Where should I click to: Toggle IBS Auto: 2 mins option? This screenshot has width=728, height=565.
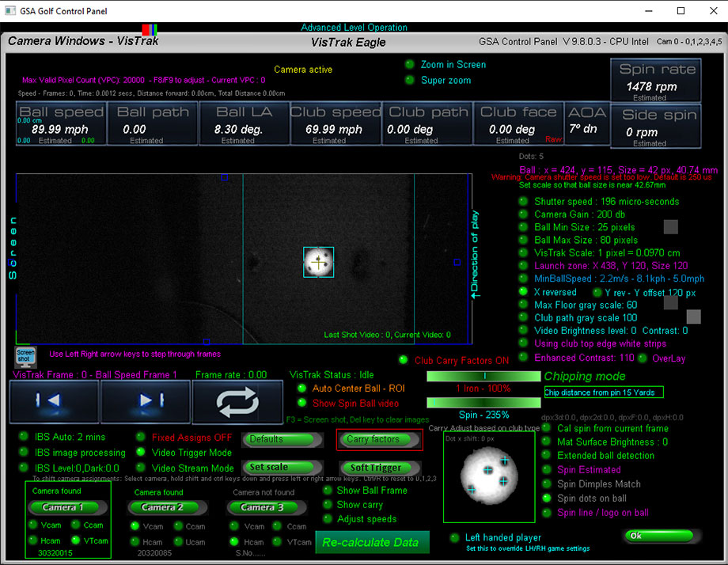[x=23, y=436]
